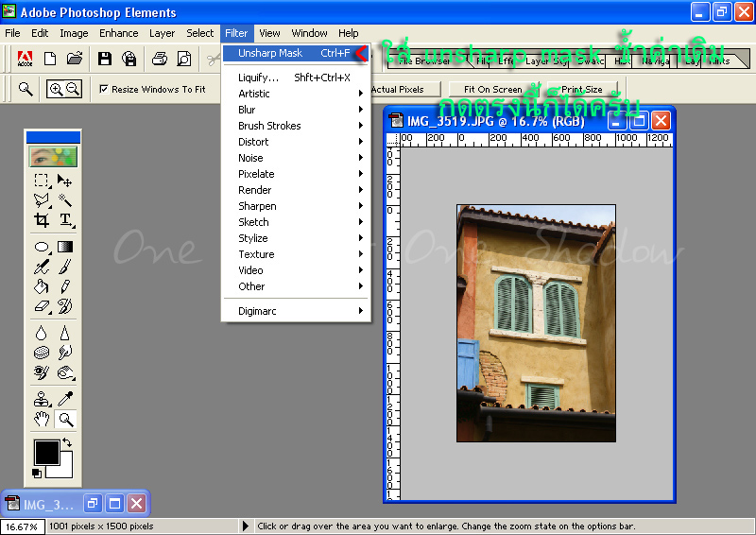This screenshot has width=756, height=535.
Task: Expand the Digimarc submenu
Action: point(296,311)
